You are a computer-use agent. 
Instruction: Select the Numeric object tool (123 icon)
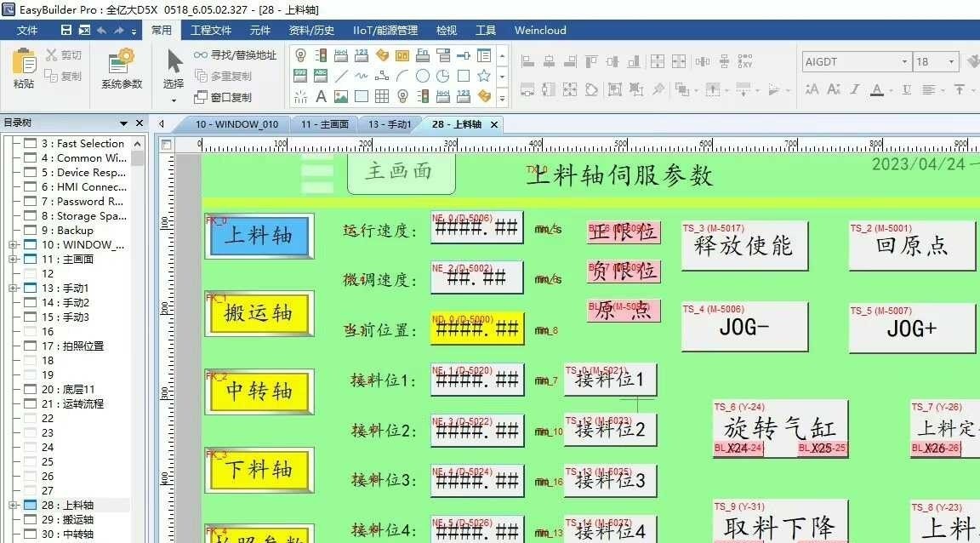coord(362,54)
